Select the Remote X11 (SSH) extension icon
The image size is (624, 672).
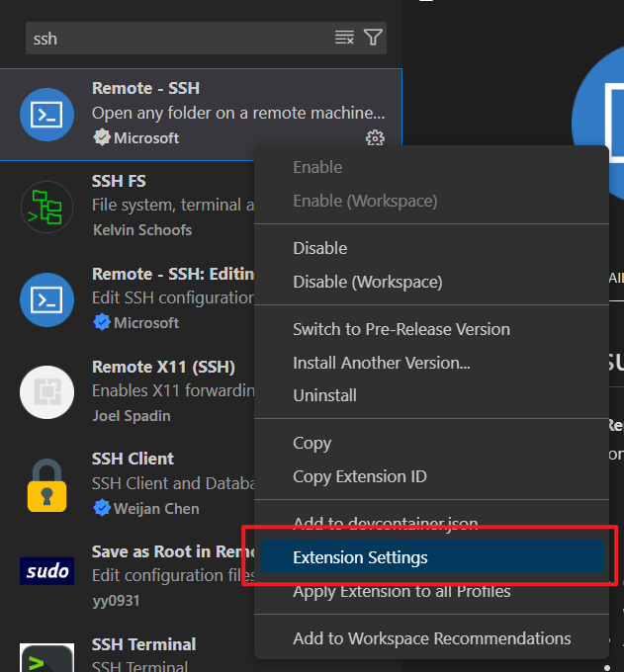coord(46,392)
